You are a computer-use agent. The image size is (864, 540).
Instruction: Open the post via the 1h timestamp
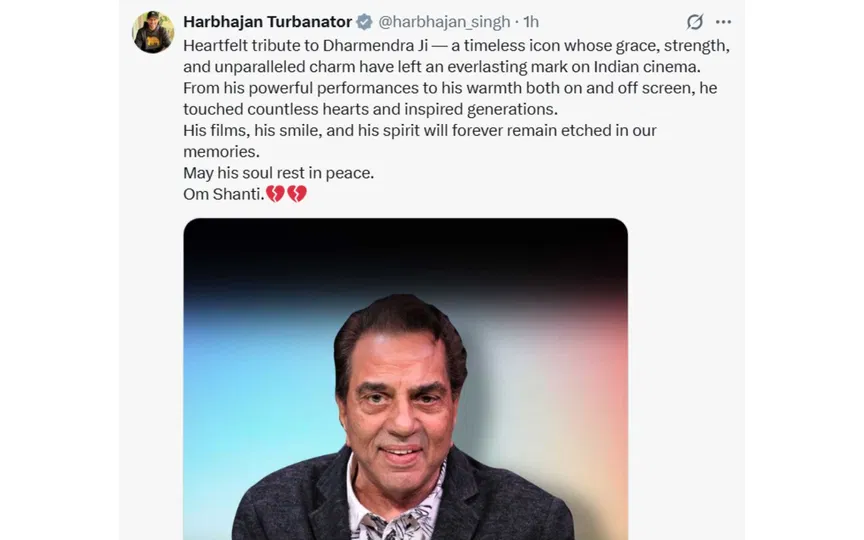531,22
